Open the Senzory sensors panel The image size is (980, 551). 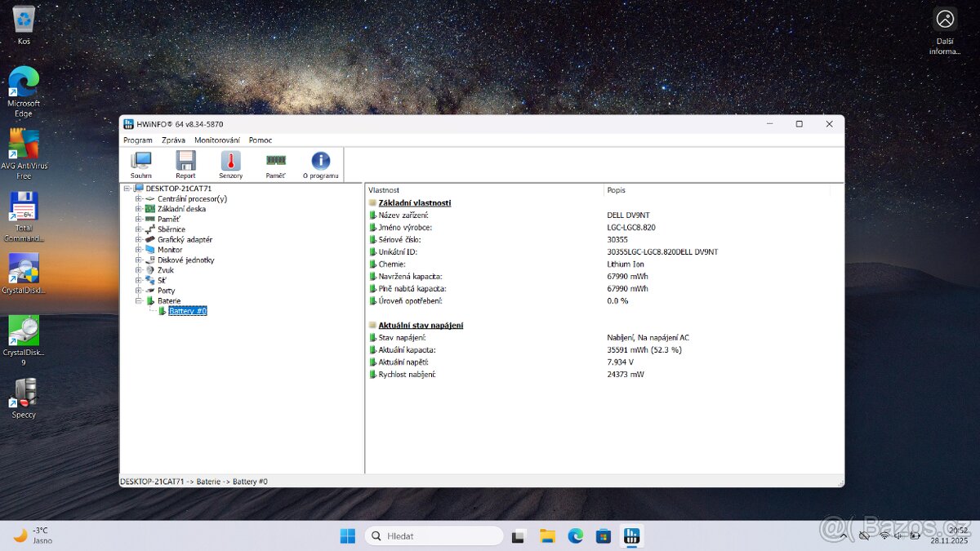click(x=229, y=162)
